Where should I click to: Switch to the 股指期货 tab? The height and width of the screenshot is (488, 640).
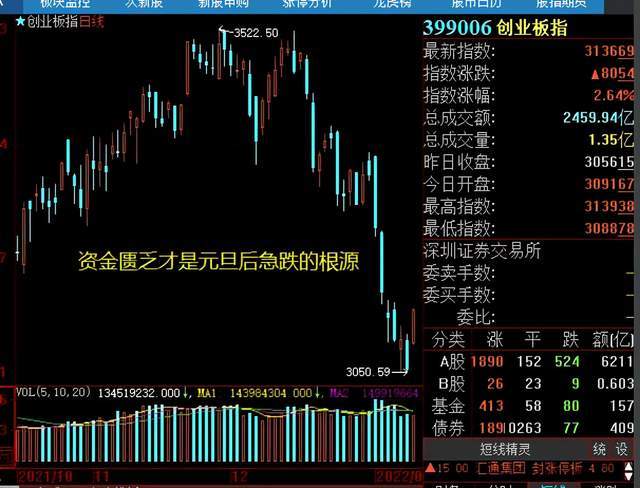[561, 4]
